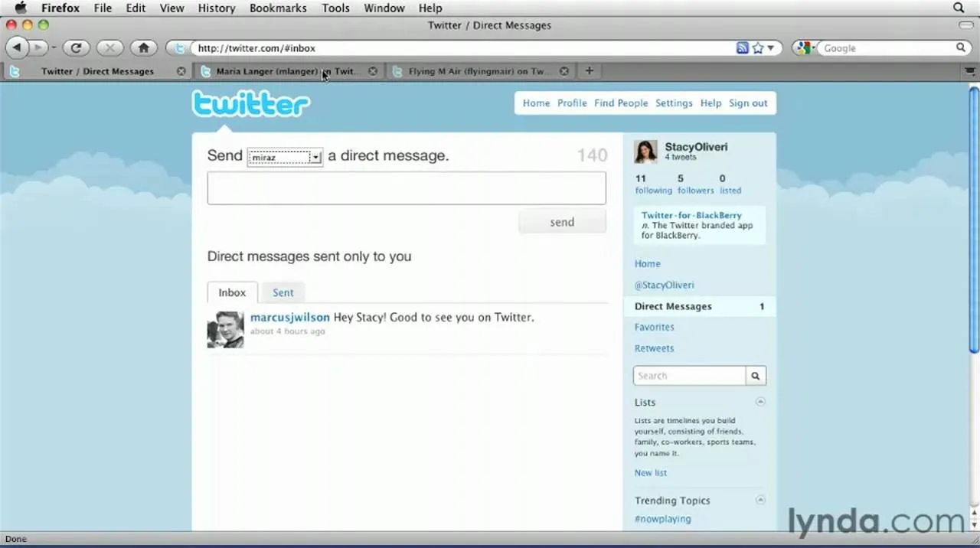Screen dimensions: 980x548
Task: Open the Edit menu
Action: (136, 8)
